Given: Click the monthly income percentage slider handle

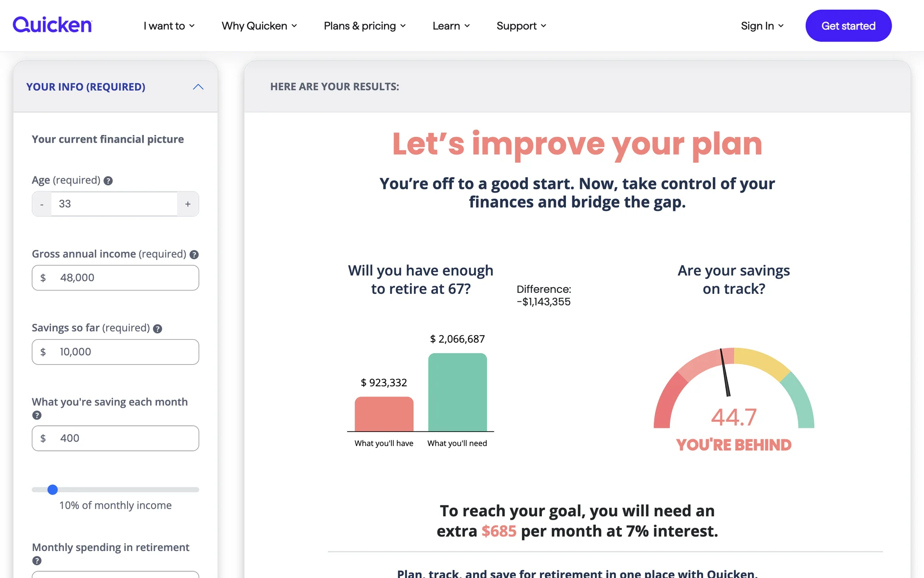Looking at the screenshot, I should click(53, 490).
